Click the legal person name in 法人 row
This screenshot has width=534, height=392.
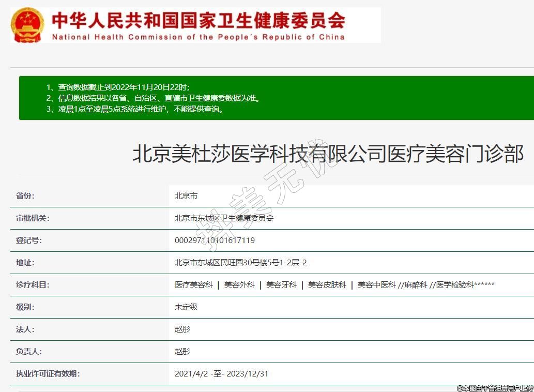(182, 329)
